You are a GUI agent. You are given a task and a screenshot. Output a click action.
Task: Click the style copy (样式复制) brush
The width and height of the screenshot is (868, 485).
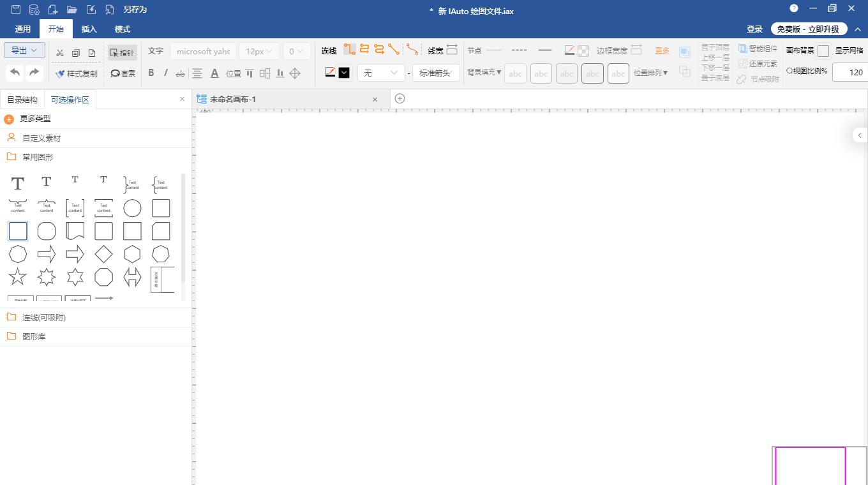[x=76, y=73]
